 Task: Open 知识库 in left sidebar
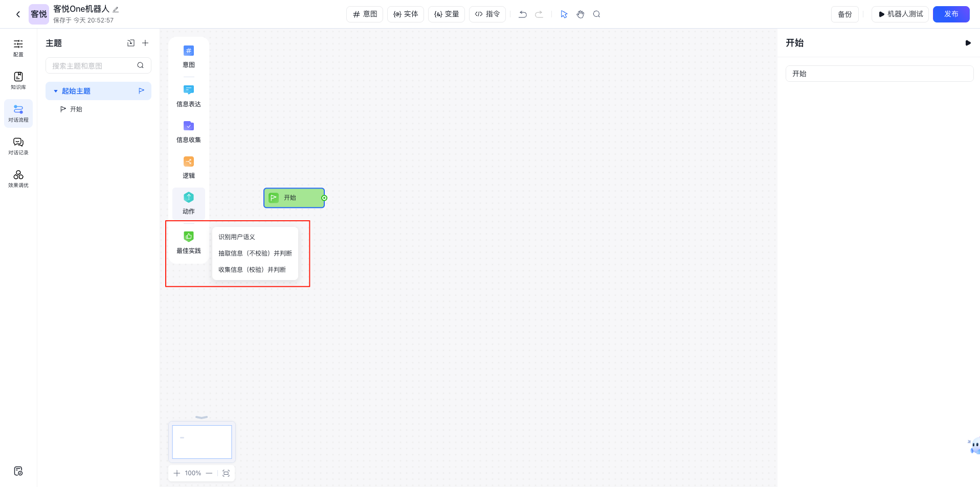18,80
